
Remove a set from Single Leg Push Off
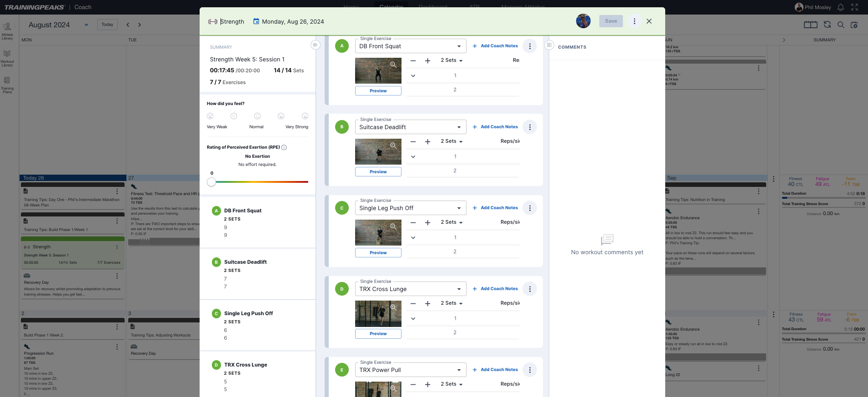click(x=413, y=222)
